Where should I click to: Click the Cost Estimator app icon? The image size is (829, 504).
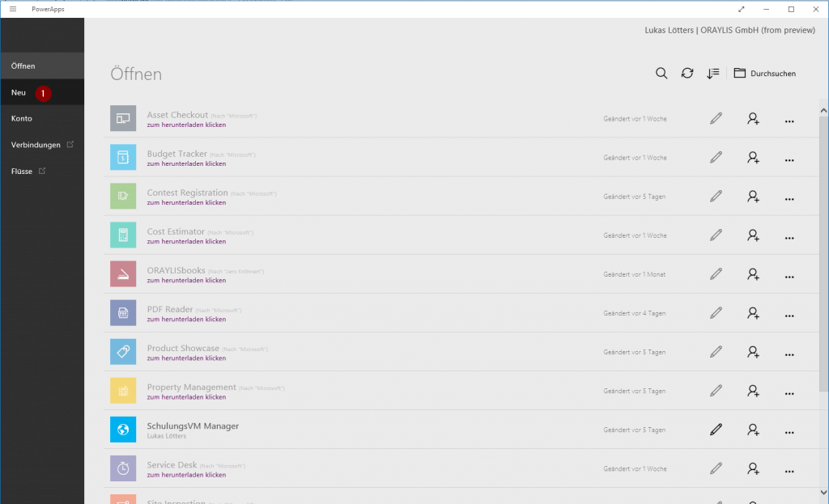pyautogui.click(x=123, y=235)
